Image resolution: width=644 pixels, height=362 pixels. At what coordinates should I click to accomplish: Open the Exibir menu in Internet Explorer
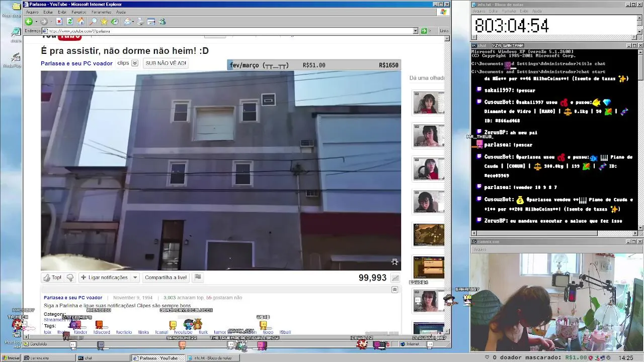[62, 12]
